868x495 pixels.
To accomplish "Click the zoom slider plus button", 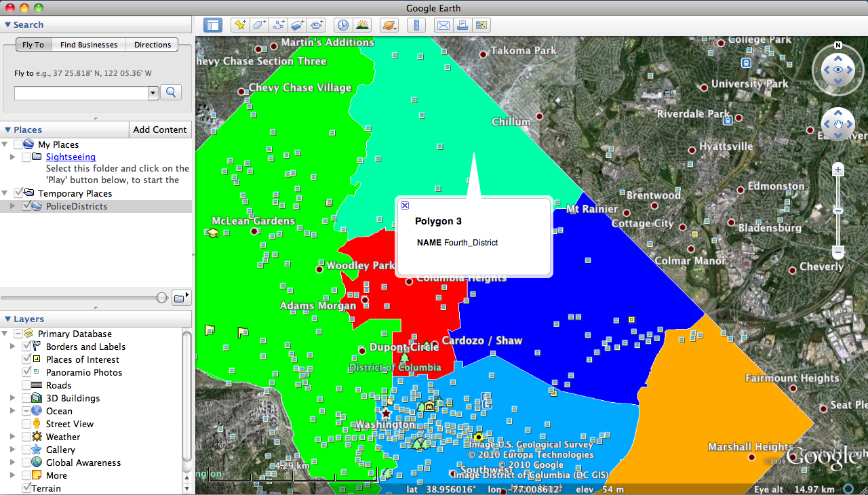I will pyautogui.click(x=838, y=170).
